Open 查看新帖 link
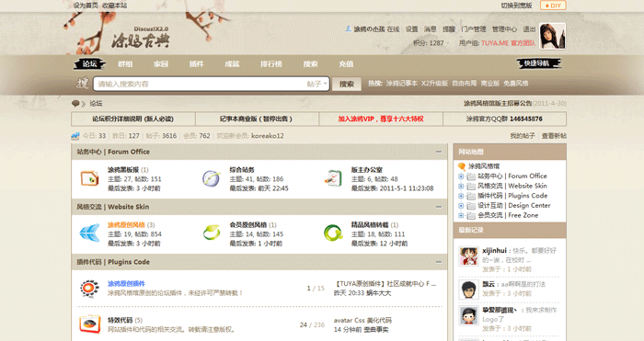Image resolution: width=644 pixels, height=341 pixels. 554,136
